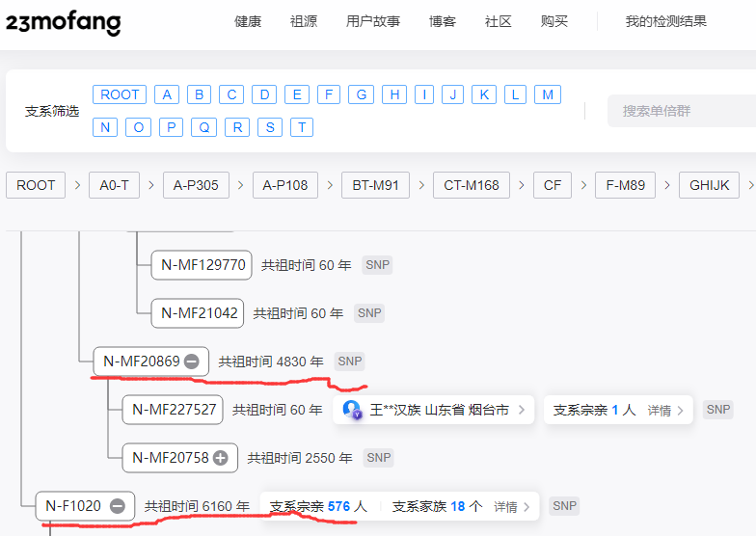Click 支系家族 18 个 text
Image resolution: width=756 pixels, height=536 pixels.
click(437, 506)
